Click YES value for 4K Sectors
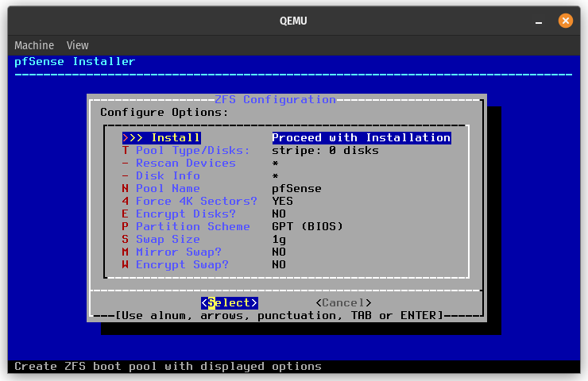 tap(282, 201)
